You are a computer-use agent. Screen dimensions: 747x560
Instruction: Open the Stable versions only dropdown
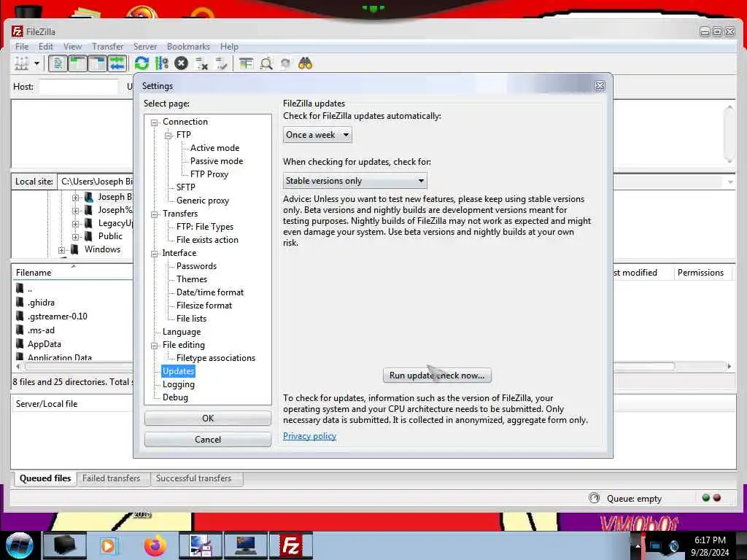tap(355, 181)
